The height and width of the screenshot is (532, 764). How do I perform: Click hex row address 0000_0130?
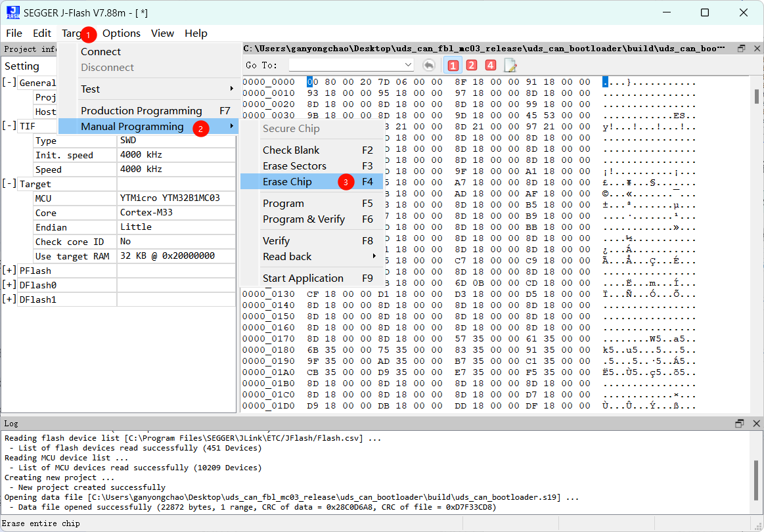(269, 294)
